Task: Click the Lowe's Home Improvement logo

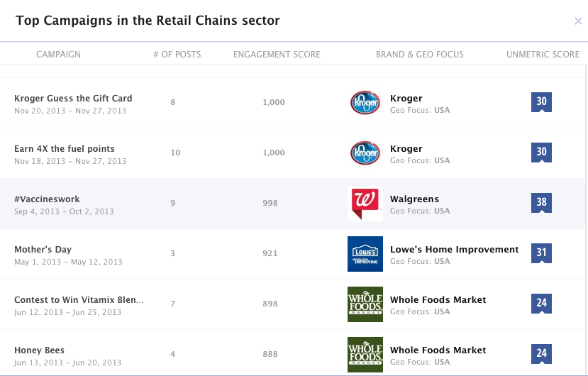Action: coord(365,254)
